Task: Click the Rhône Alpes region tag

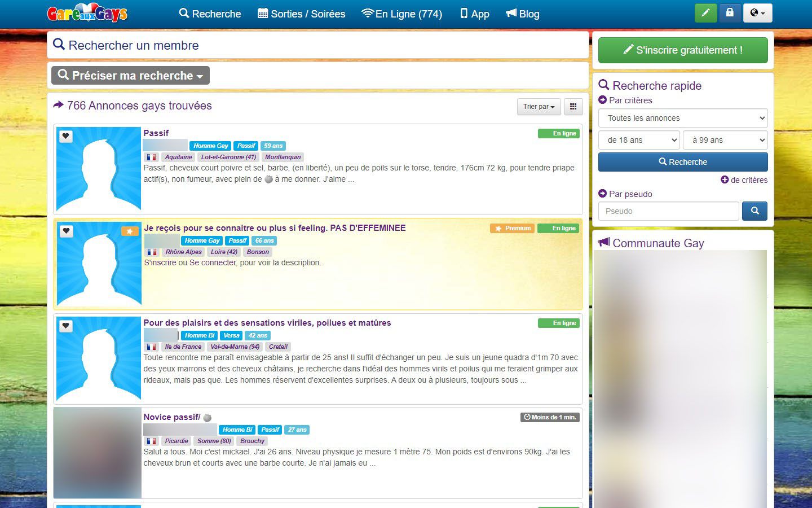Action: point(183,252)
